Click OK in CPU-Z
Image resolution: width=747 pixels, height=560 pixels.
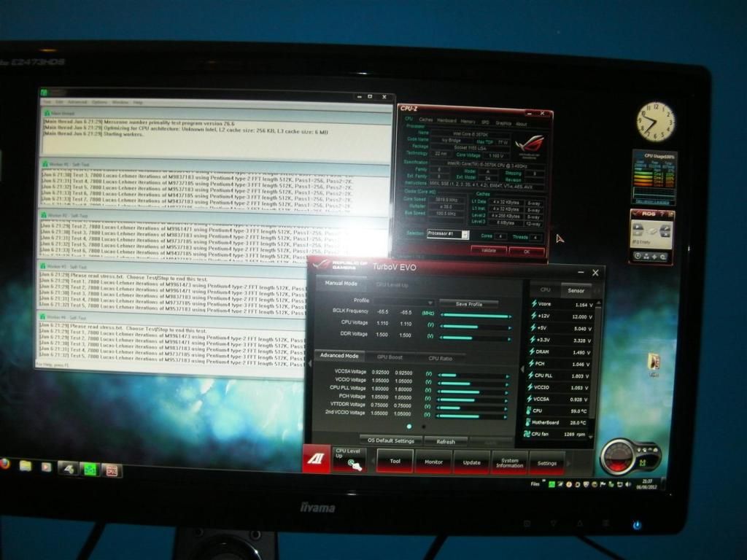click(527, 252)
